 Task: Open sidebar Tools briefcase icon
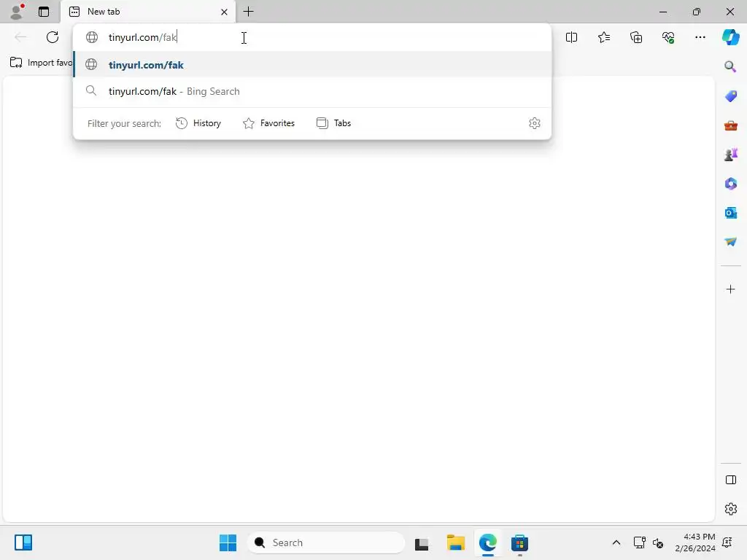point(730,125)
